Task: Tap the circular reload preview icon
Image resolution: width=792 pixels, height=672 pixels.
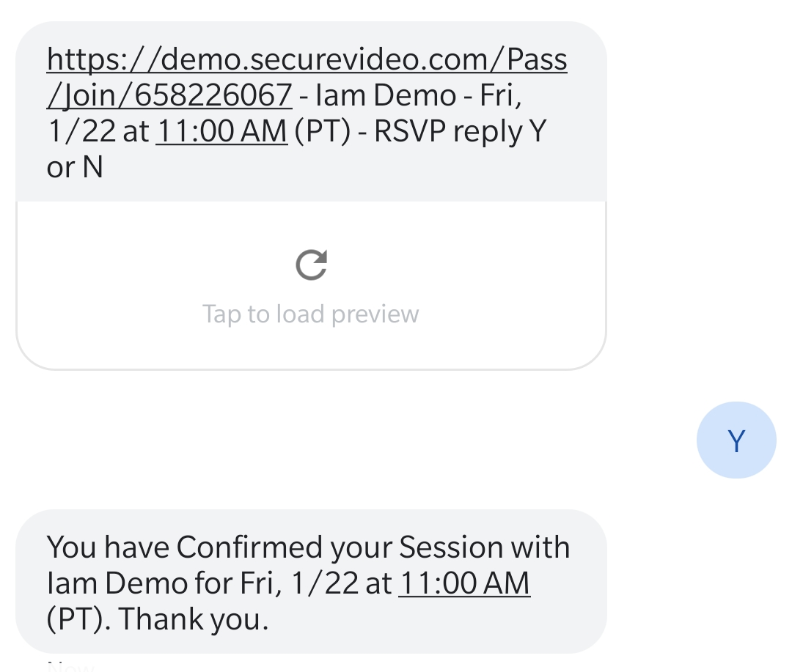Action: click(x=311, y=265)
